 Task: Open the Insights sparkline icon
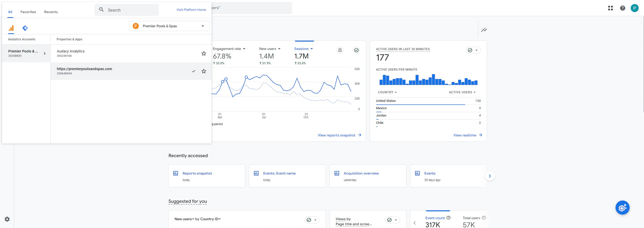tap(484, 30)
